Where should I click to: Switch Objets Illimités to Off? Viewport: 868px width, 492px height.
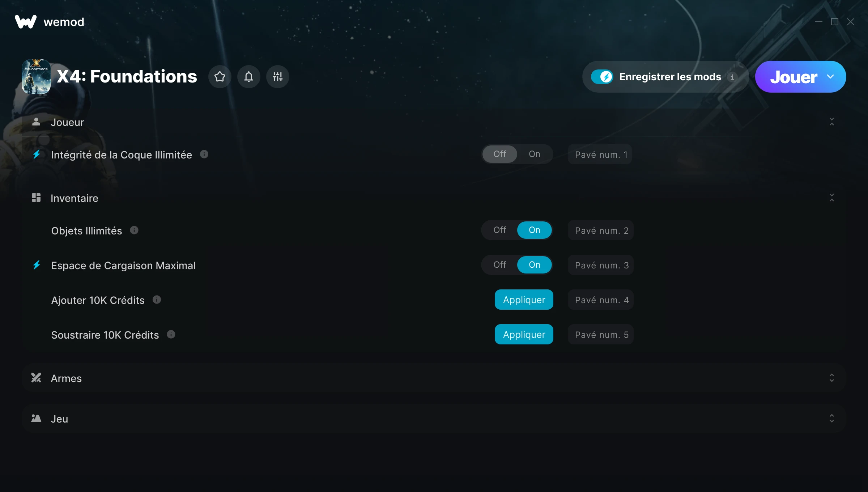click(x=499, y=230)
